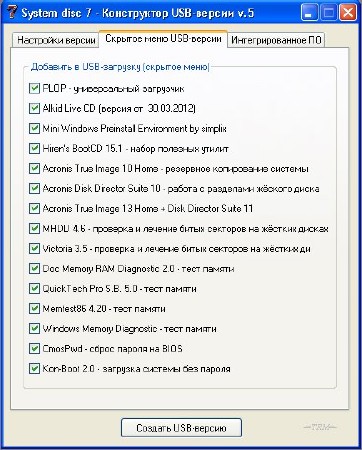This screenshot has width=362, height=450.
Task: Close the System disc 7 window
Action: tap(348, 13)
